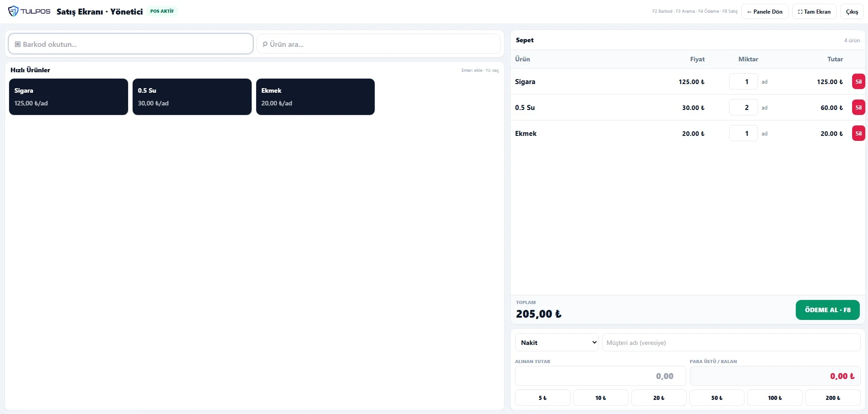Click Ekmek name in cart

click(x=526, y=134)
